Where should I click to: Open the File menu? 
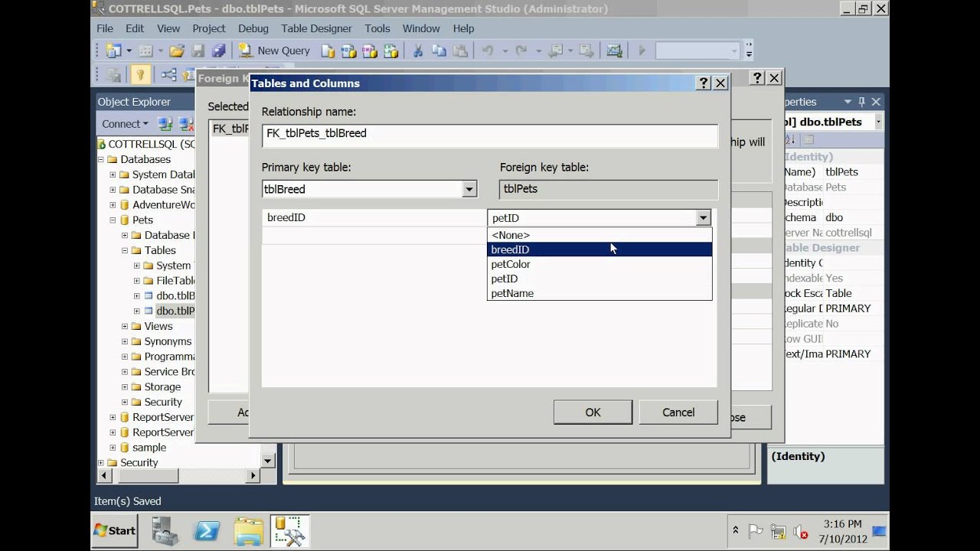pyautogui.click(x=105, y=28)
